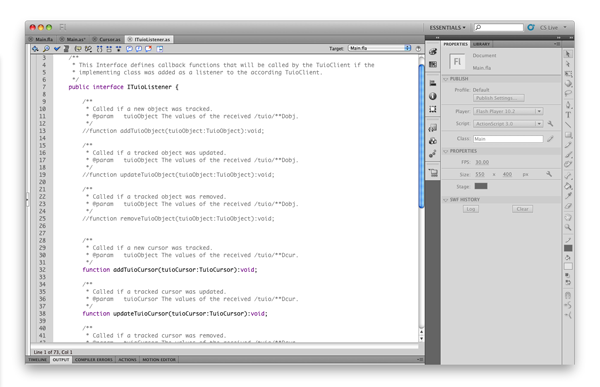Collapse the PUBLISH section

click(446, 79)
